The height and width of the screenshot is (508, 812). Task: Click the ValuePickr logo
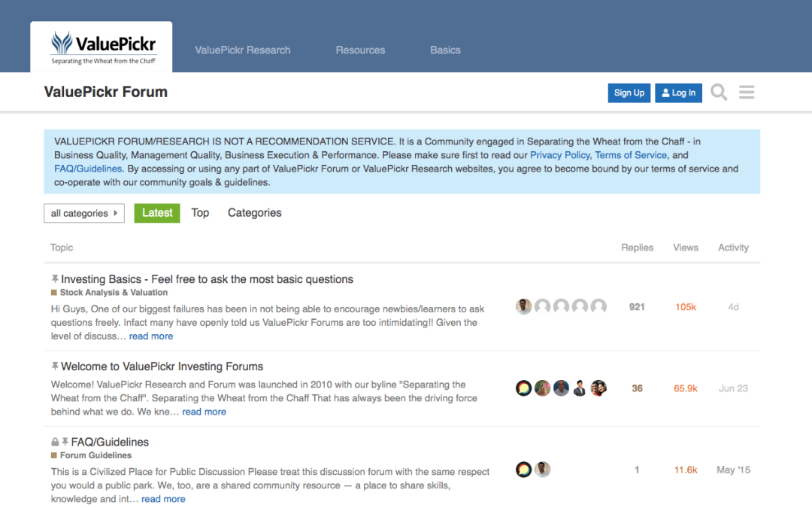tap(103, 47)
